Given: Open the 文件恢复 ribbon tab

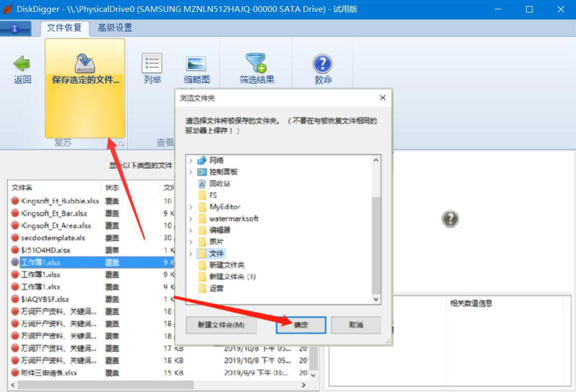Looking at the screenshot, I should pyautogui.click(x=64, y=28).
